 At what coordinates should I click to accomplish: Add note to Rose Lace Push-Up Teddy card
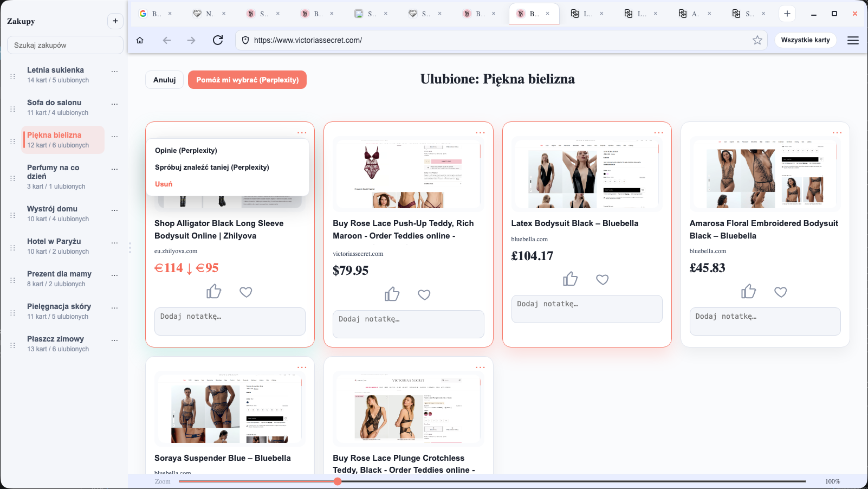coord(408,324)
